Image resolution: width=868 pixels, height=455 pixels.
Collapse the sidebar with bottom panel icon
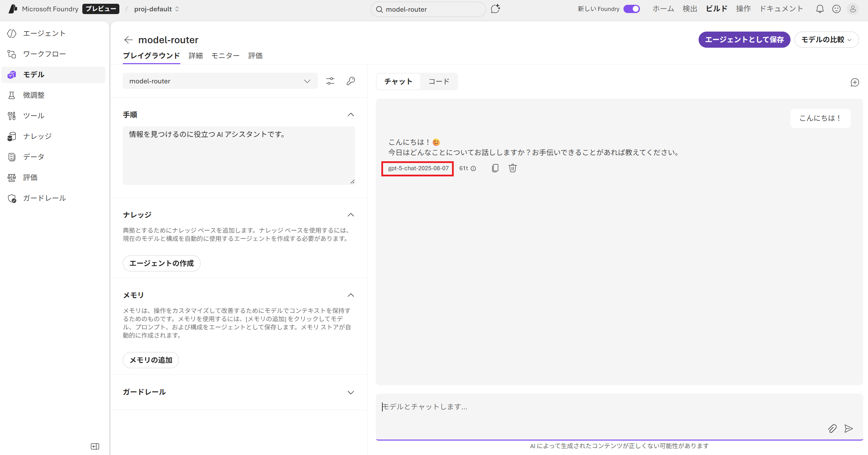pos(95,446)
